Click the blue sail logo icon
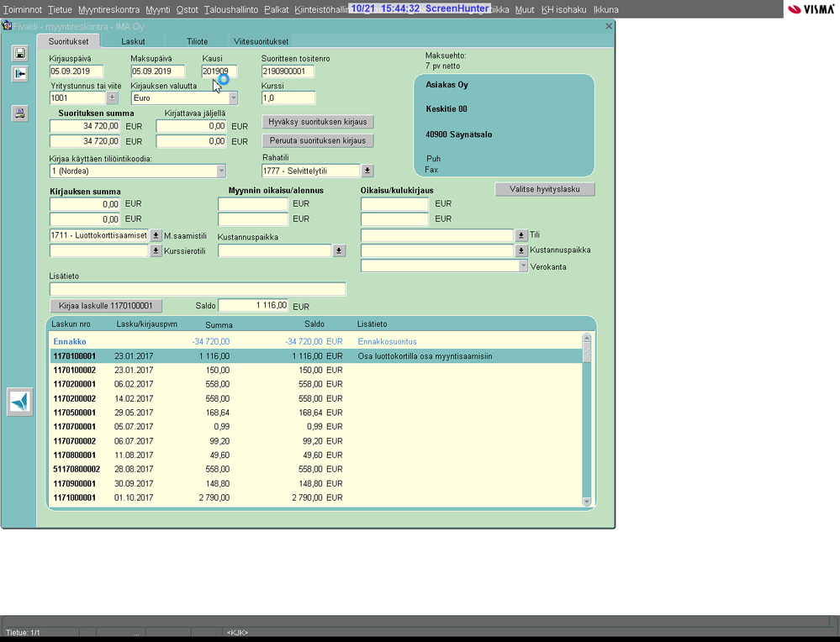This screenshot has height=642, width=840. click(20, 402)
